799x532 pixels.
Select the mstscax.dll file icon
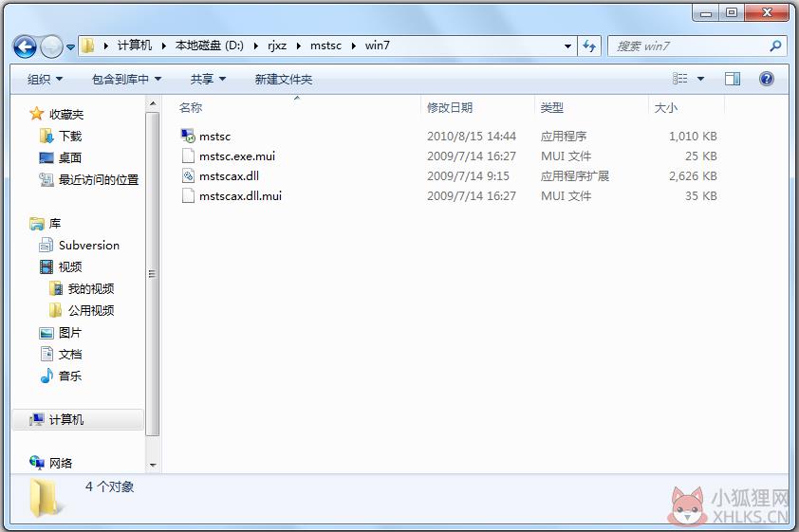click(x=188, y=175)
